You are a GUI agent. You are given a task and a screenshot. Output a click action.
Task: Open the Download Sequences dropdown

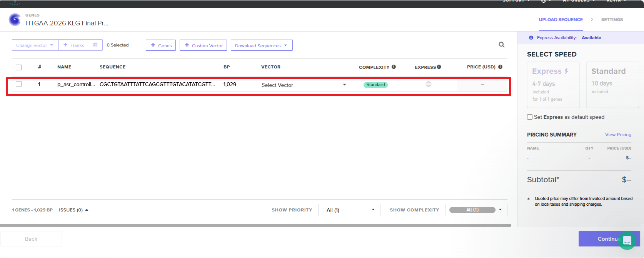pos(262,45)
